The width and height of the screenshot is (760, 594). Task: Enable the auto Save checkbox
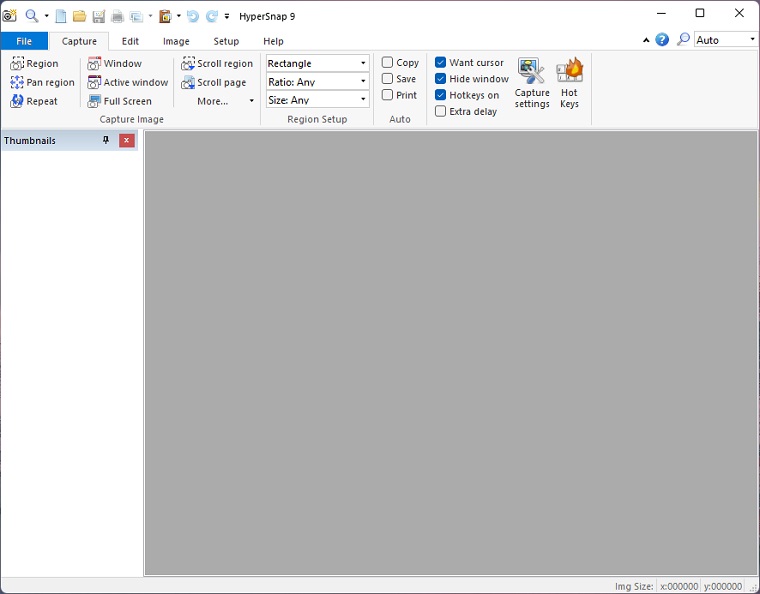(x=387, y=78)
